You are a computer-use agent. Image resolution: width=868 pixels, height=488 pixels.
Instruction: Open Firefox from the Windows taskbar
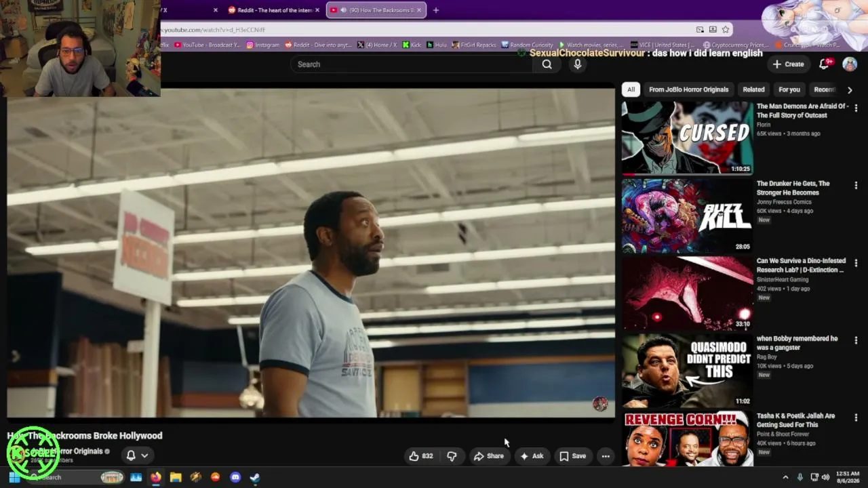(156, 477)
